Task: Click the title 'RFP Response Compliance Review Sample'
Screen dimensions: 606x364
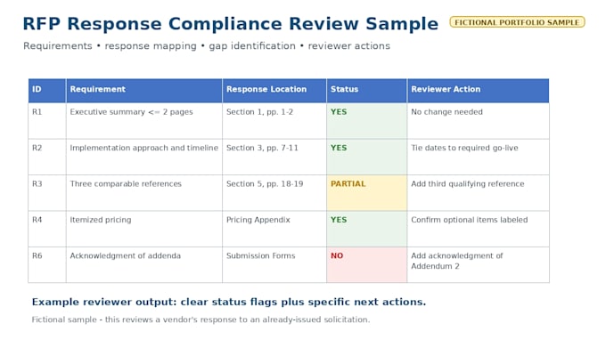Action: click(230, 24)
